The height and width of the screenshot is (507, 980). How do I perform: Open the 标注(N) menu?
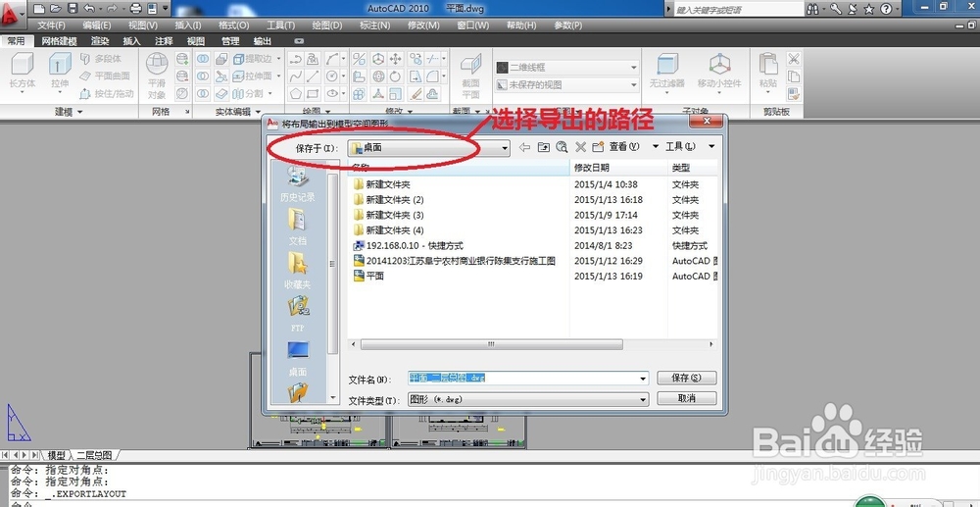click(375, 25)
